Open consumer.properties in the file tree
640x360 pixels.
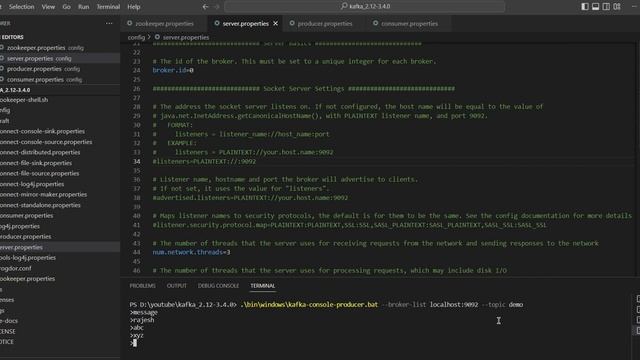[x=60, y=216]
